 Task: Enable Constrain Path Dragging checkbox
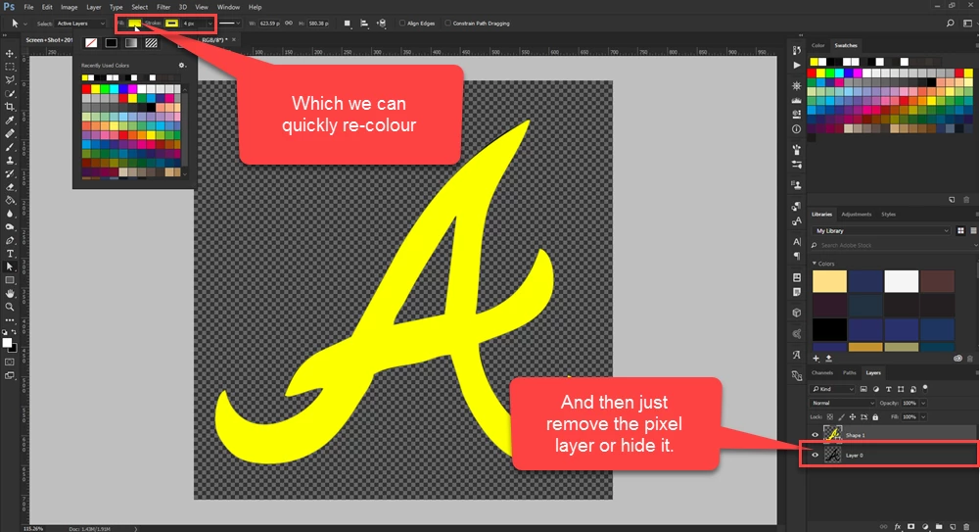point(447,24)
